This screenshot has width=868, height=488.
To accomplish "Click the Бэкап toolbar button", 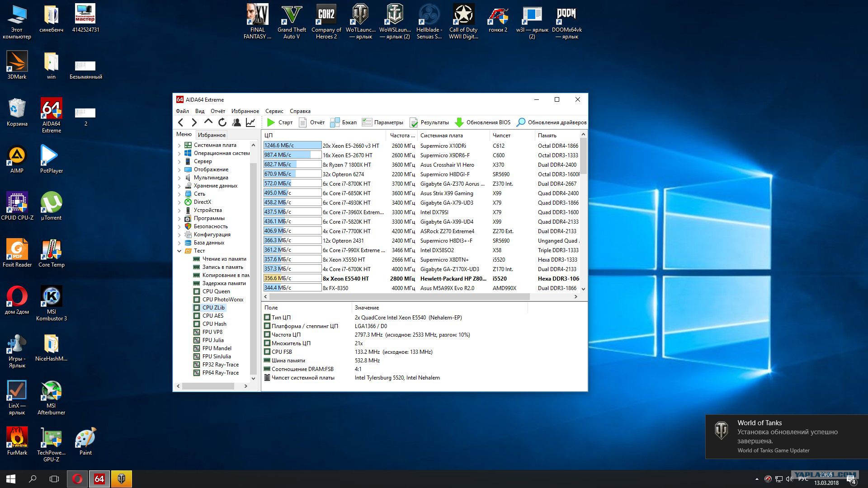I will click(344, 122).
